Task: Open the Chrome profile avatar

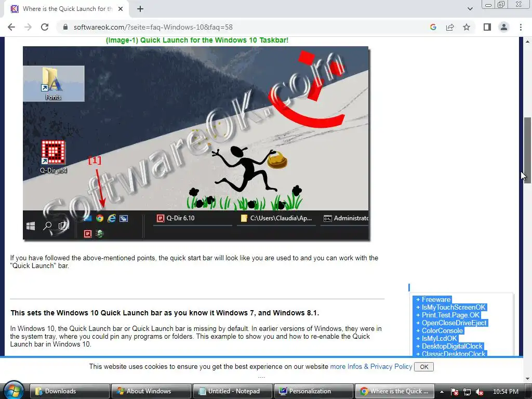Action: [504, 27]
